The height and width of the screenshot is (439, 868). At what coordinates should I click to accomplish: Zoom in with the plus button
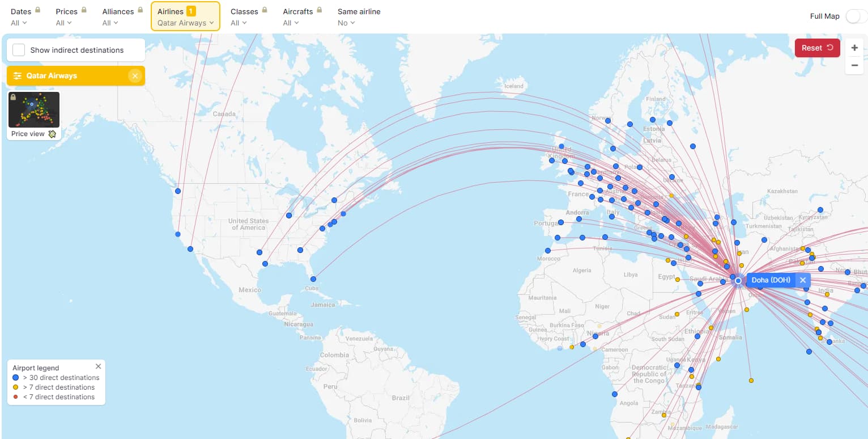click(x=854, y=48)
